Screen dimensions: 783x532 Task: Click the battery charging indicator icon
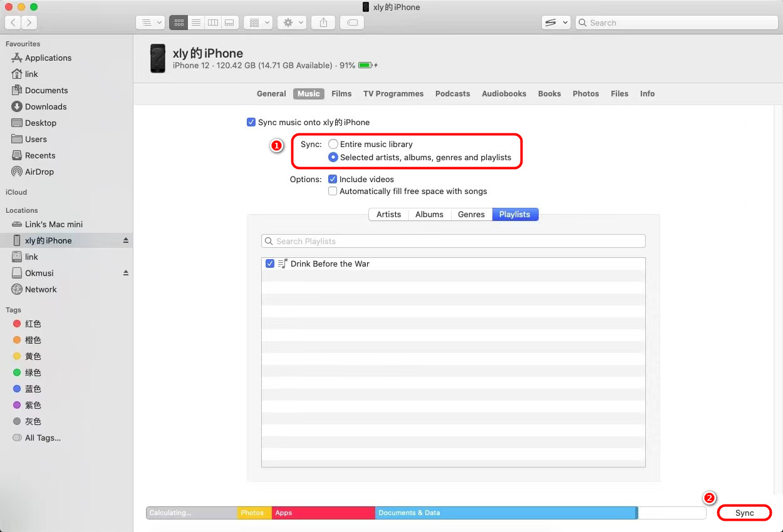coord(368,65)
